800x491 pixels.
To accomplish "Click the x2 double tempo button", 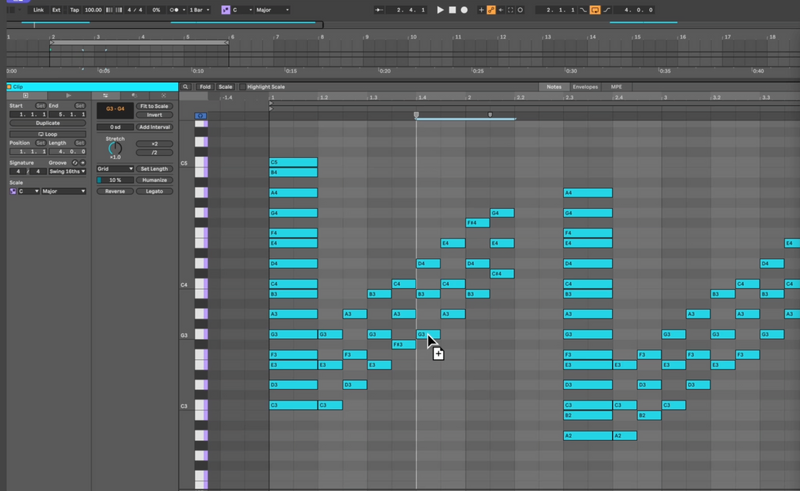I will pyautogui.click(x=155, y=144).
